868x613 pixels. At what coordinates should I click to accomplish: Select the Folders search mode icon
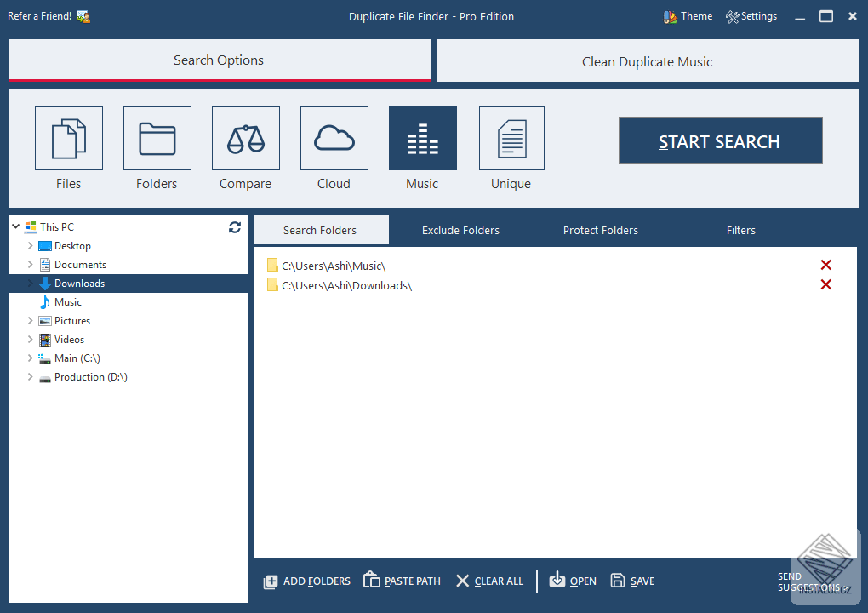click(157, 139)
